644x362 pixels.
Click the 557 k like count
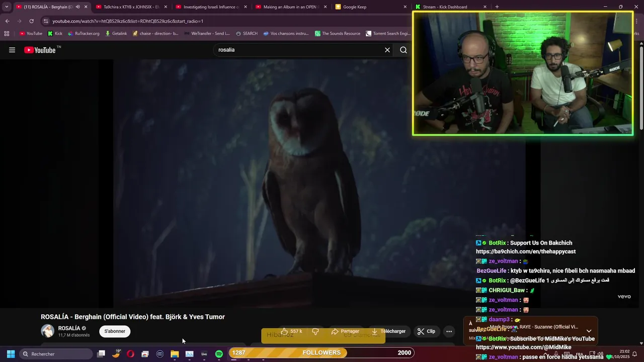click(x=296, y=331)
